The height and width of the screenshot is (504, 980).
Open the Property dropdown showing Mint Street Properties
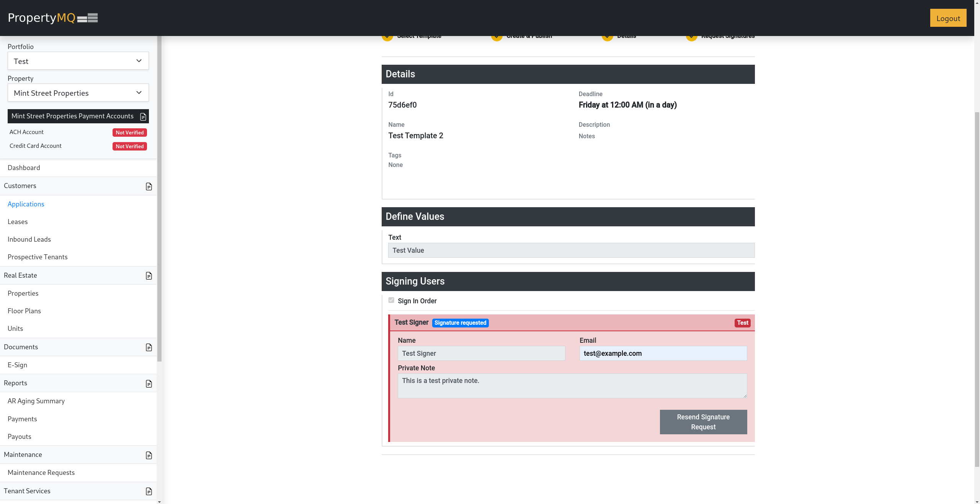point(78,93)
